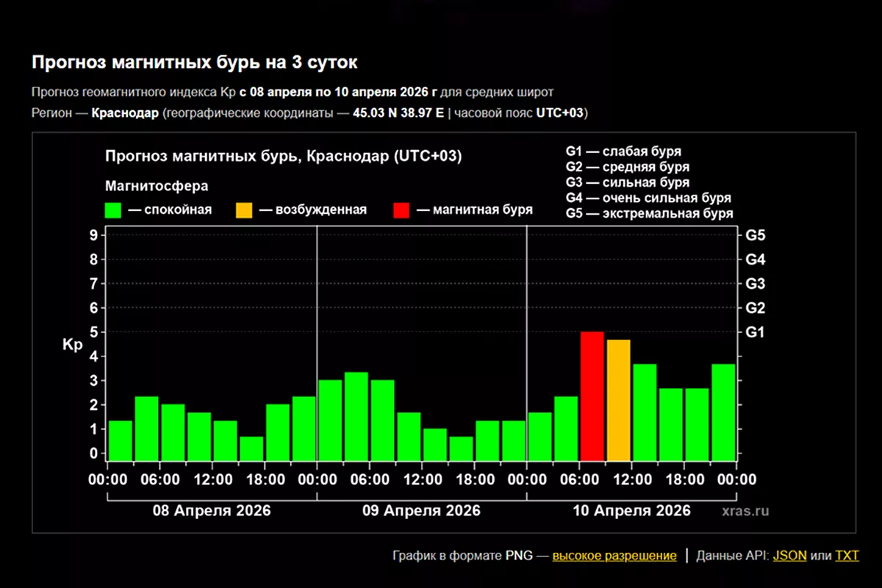The image size is (882, 588).
Task: Click the "Магнитосфера" legend heading
Action: (x=156, y=186)
